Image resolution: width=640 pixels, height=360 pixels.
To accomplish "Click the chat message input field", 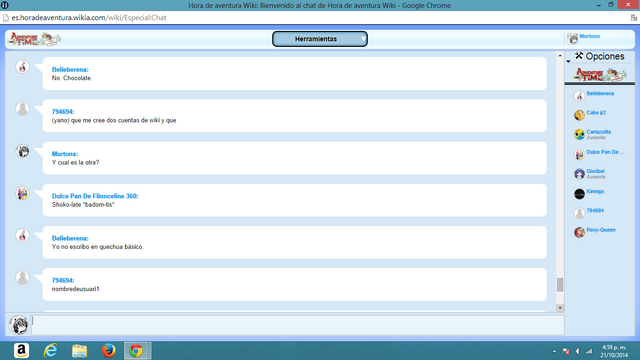I will tap(298, 325).
